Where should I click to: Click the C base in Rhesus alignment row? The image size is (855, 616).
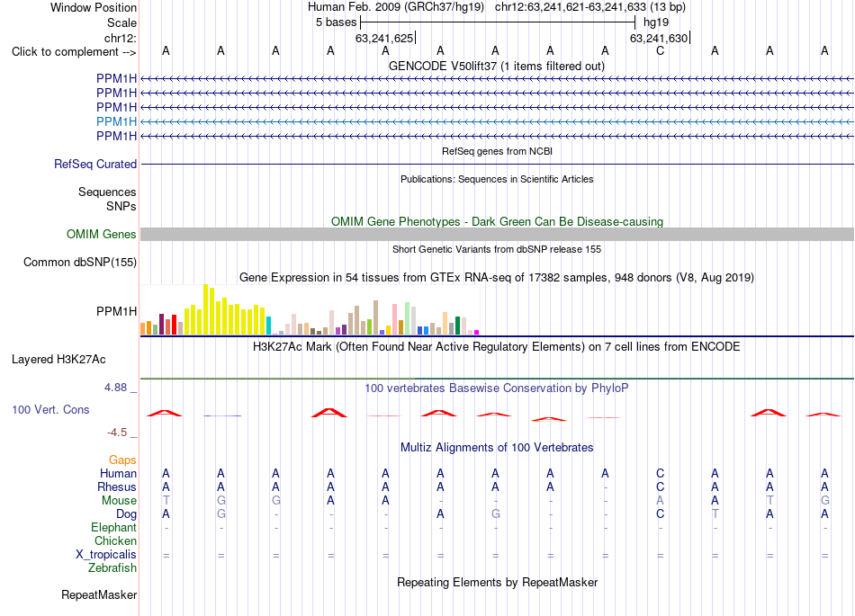(660, 487)
